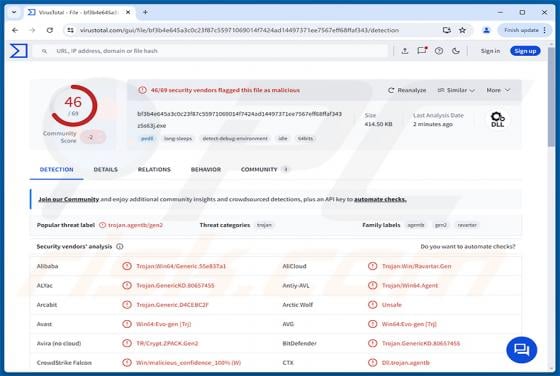
Task: Open the tab search dropdown arrow
Action: 14,12
